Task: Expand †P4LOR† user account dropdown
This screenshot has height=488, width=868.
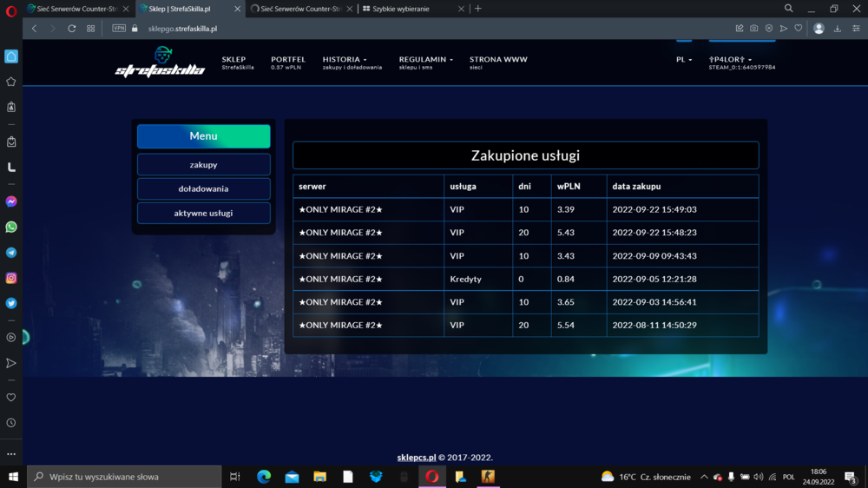Action: [742, 63]
